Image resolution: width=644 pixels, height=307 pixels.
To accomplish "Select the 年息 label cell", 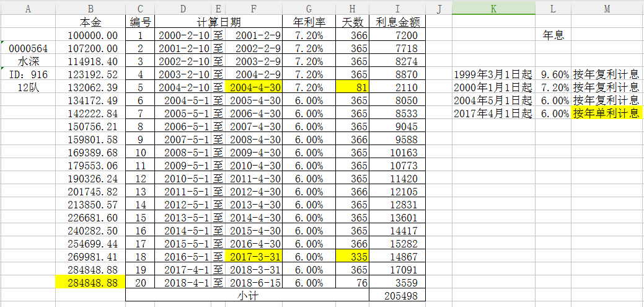I will point(552,35).
